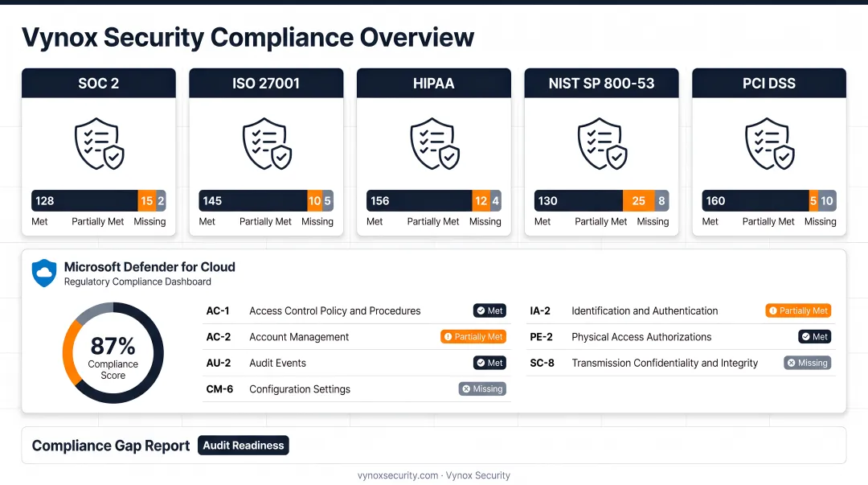Select the Configuration Settings row text
The width and height of the screenshot is (868, 485).
pyautogui.click(x=300, y=389)
